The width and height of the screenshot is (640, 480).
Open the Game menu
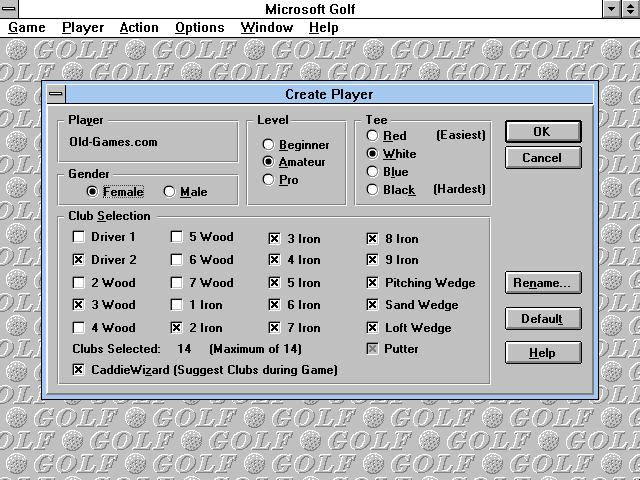(27, 28)
